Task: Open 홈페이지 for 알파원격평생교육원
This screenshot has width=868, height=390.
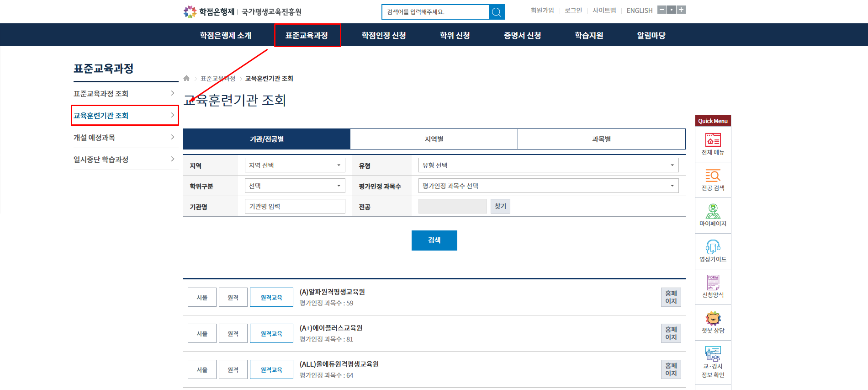Action: coord(671,297)
